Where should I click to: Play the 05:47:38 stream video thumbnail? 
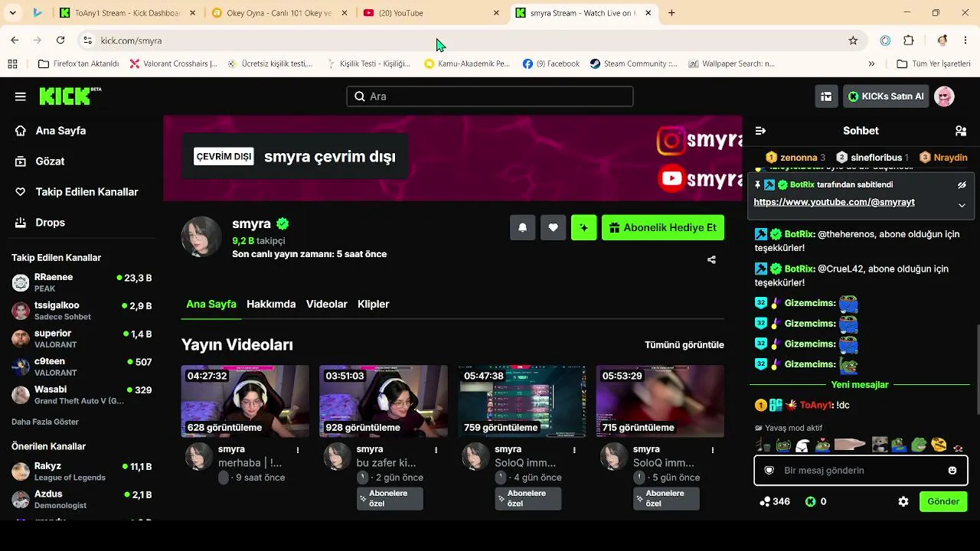[x=522, y=401]
